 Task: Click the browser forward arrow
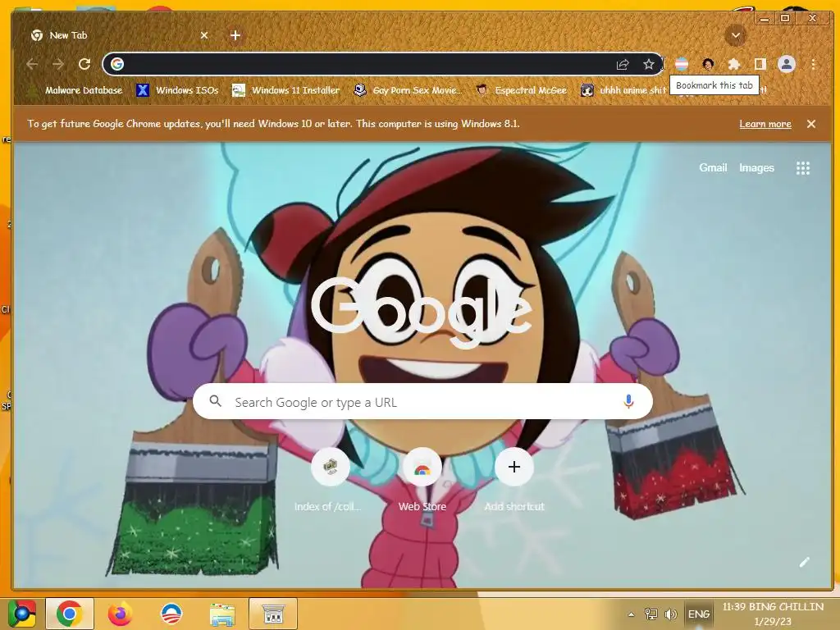point(58,64)
